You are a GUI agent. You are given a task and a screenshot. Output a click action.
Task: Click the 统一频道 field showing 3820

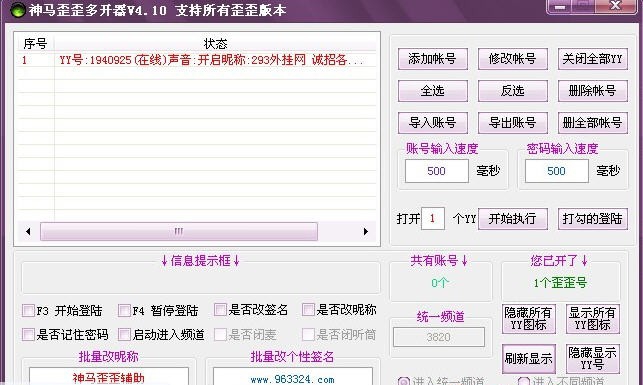[x=439, y=337]
